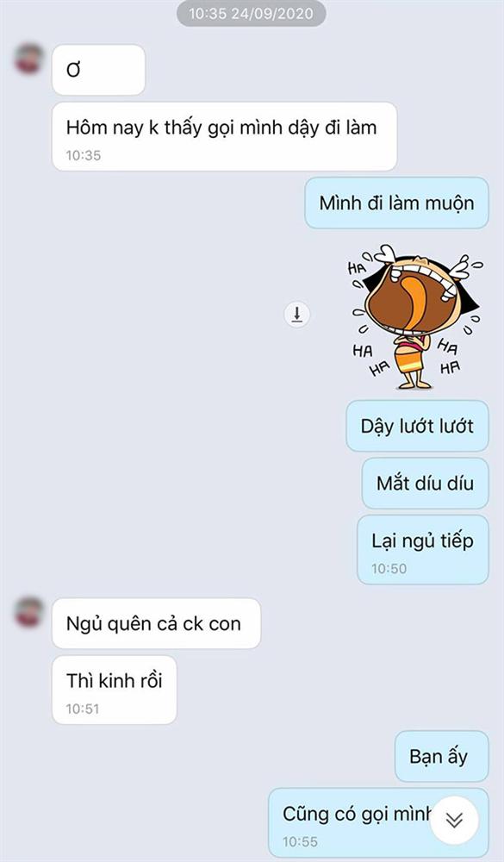
Task: Tap the 10:35 24/09/2020 date header
Action: pos(252,14)
